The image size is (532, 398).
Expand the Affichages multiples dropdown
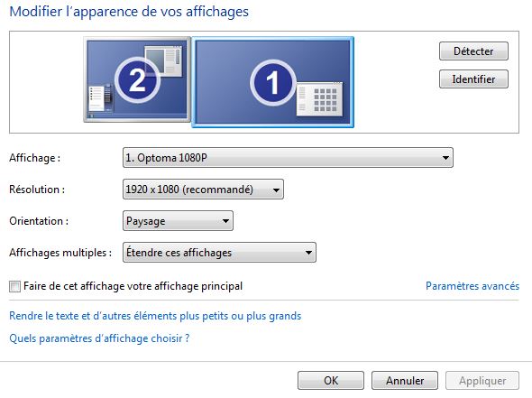coord(219,253)
